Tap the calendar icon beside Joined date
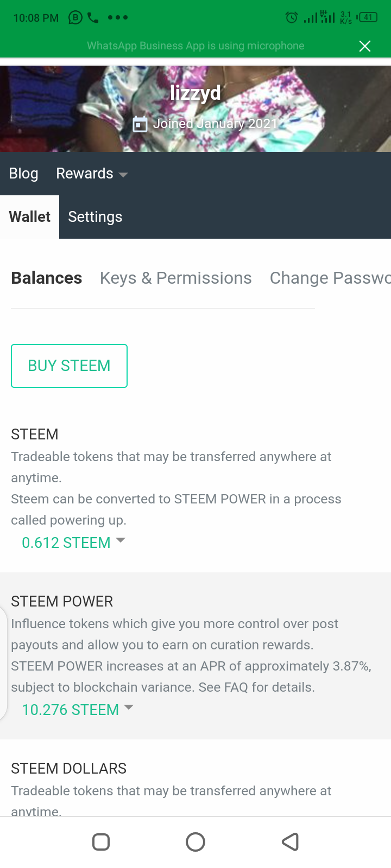 140,124
